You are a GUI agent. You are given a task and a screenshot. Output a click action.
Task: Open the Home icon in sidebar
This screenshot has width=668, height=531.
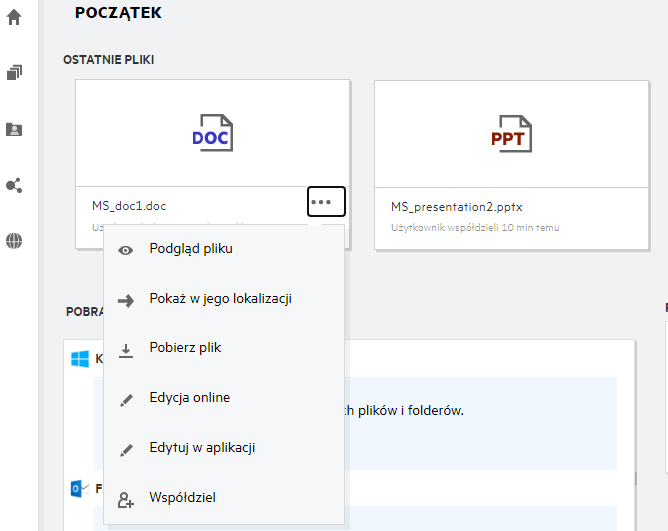[14, 17]
